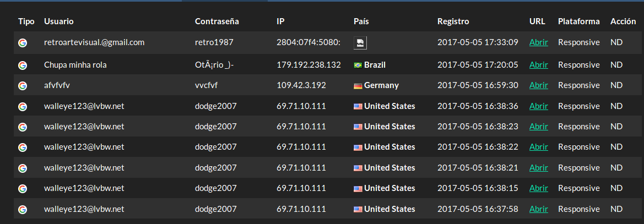The width and height of the screenshot is (644, 224).
Task: Click the Germany flag icon
Action: 358,86
